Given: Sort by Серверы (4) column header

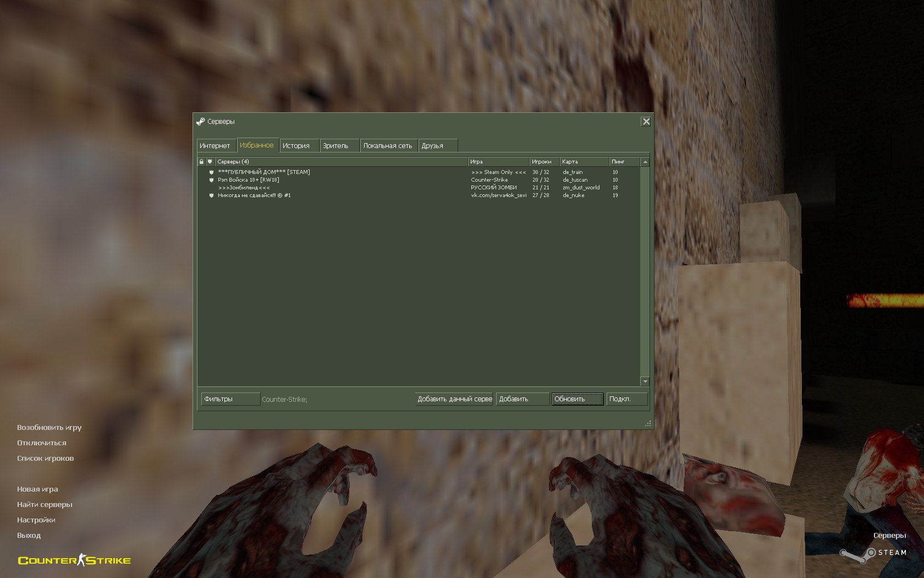Looking at the screenshot, I should click(341, 162).
